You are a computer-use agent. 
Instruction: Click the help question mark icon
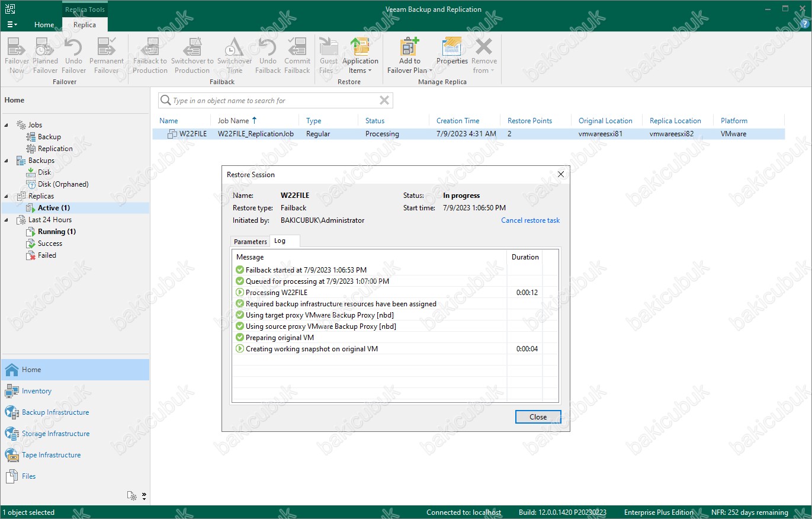click(x=804, y=24)
